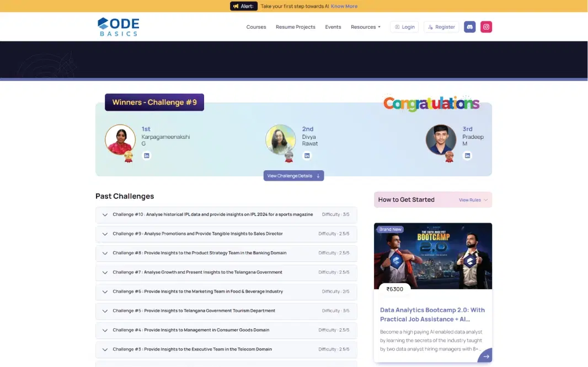Open the Resources dropdown menu
Viewport: 588px width, 367px height.
click(x=365, y=27)
